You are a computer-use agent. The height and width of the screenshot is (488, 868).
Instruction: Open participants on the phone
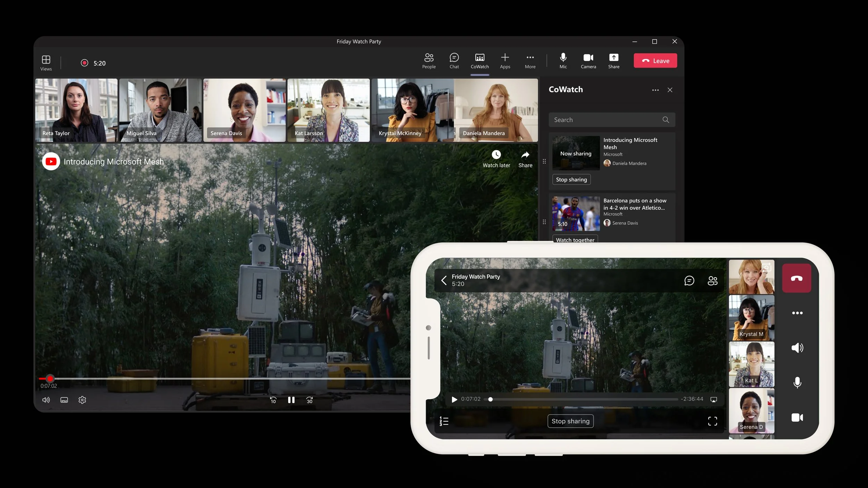coord(712,280)
